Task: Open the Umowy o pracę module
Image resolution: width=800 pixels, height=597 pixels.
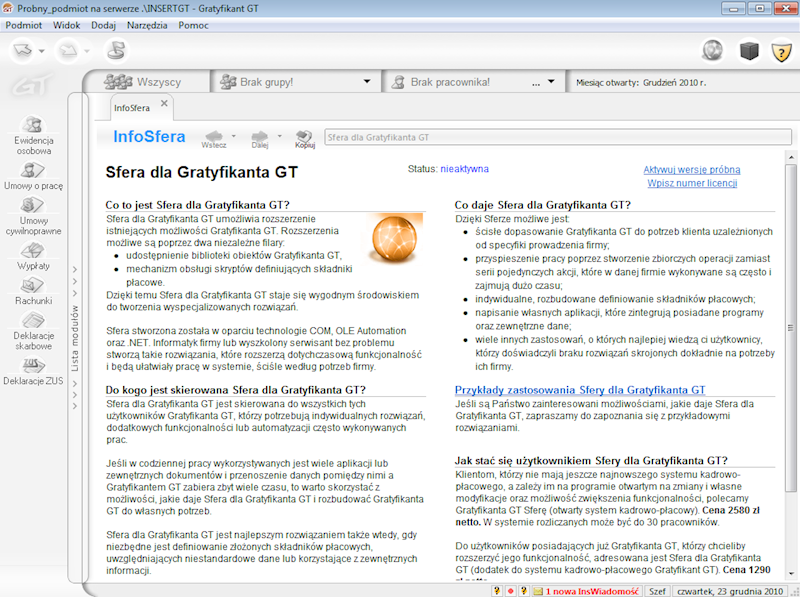Action: coord(33,177)
